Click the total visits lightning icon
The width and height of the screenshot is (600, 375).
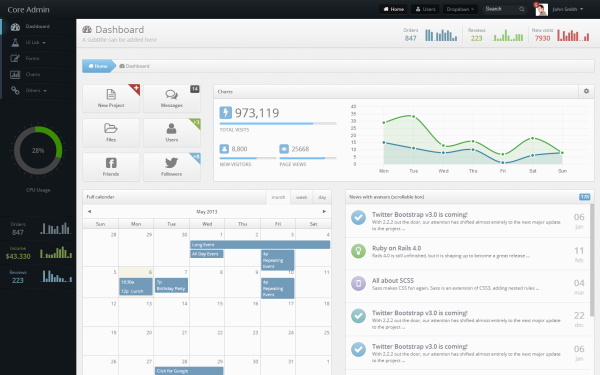click(x=225, y=113)
